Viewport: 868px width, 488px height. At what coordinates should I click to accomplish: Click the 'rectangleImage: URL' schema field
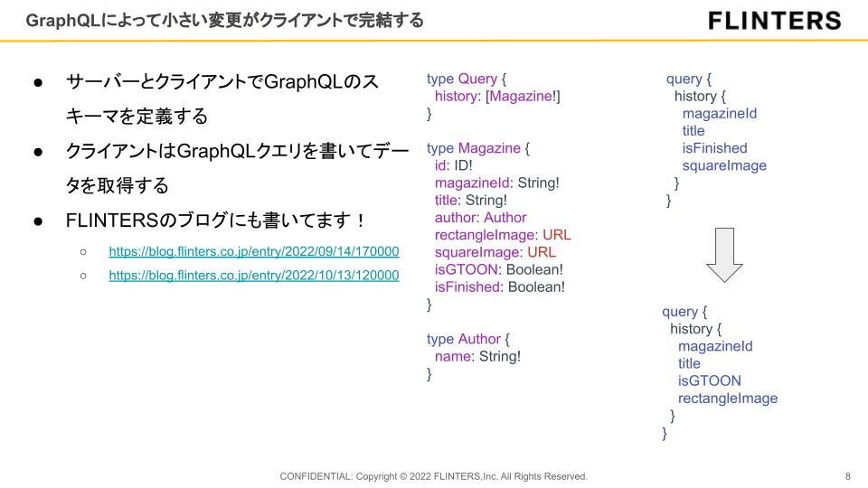coord(503,235)
